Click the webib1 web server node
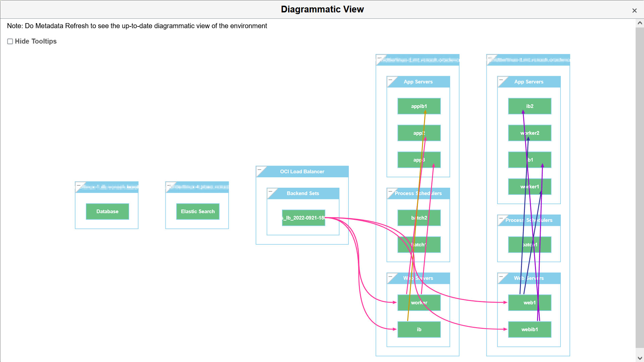This screenshot has height=362, width=644. click(x=530, y=329)
